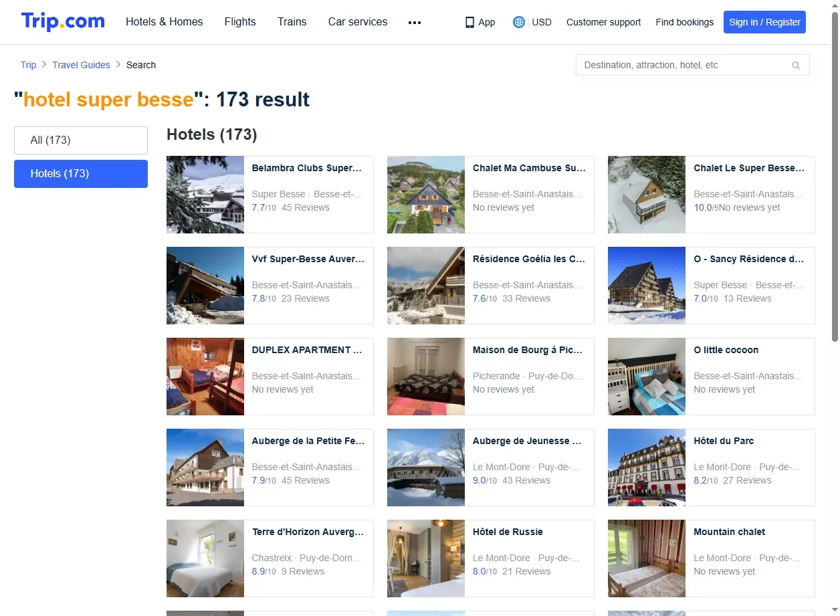Click the globe language icon
This screenshot has height=616, width=840.
pos(518,22)
